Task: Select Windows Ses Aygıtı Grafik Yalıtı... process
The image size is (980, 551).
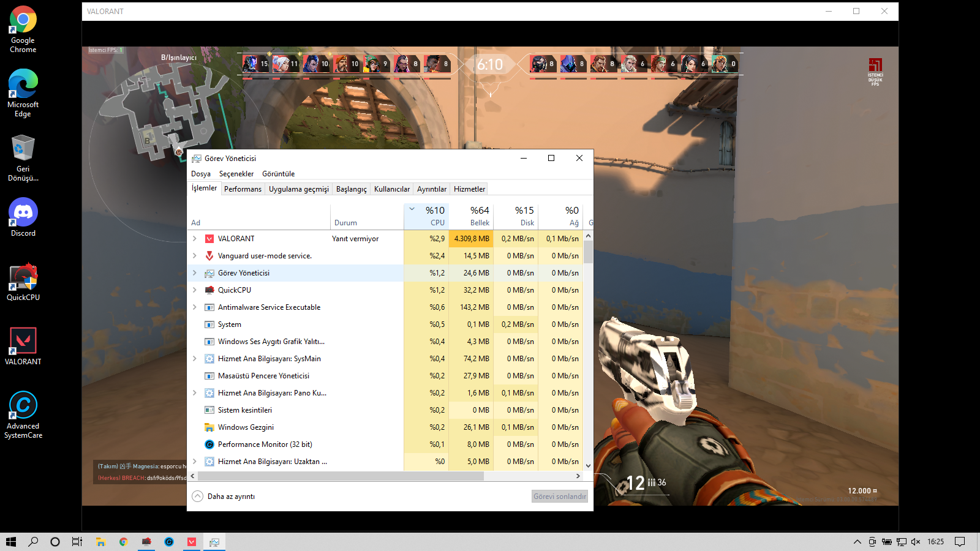Action: coord(271,342)
